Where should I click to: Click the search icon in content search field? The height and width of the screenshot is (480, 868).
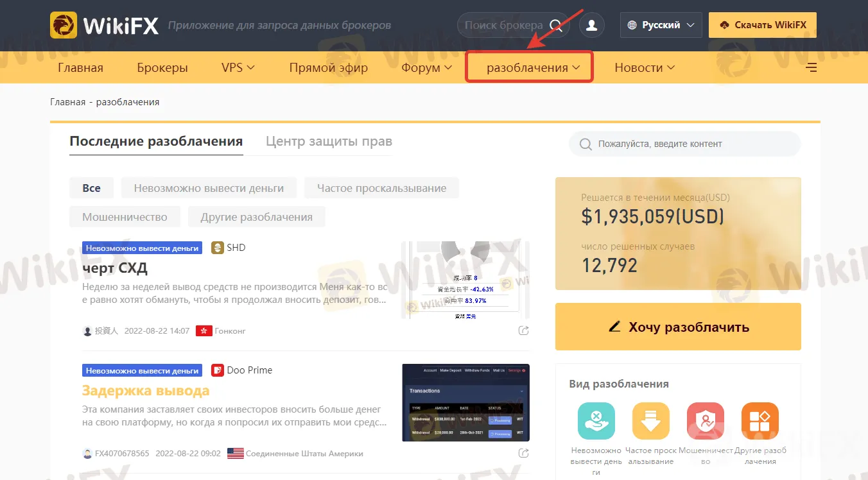[586, 144]
